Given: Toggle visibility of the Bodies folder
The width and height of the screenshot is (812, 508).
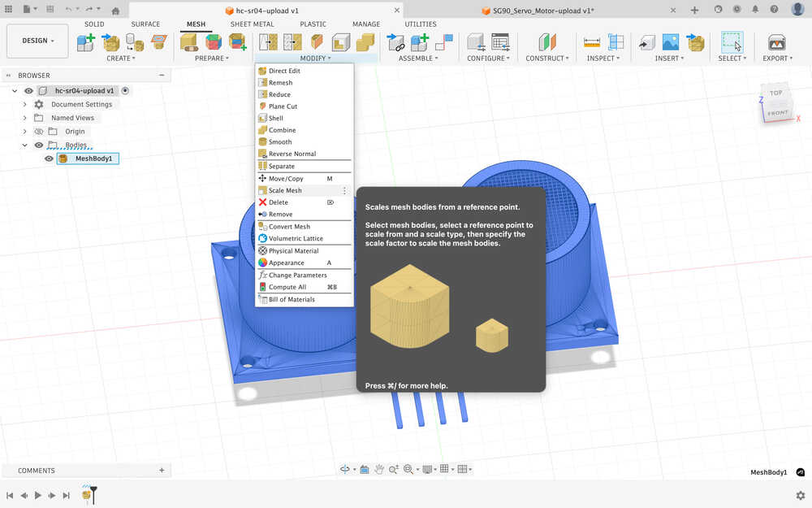Looking at the screenshot, I should point(38,145).
